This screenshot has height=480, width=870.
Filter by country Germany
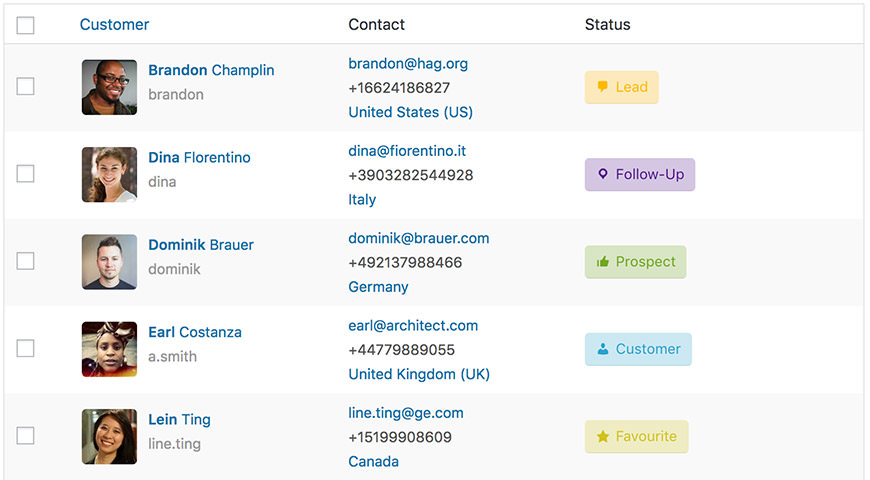pyautogui.click(x=378, y=287)
